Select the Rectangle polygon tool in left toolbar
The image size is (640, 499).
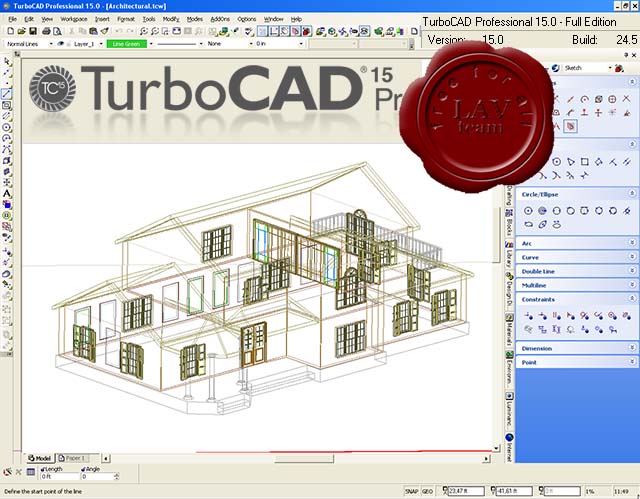[x=7, y=105]
